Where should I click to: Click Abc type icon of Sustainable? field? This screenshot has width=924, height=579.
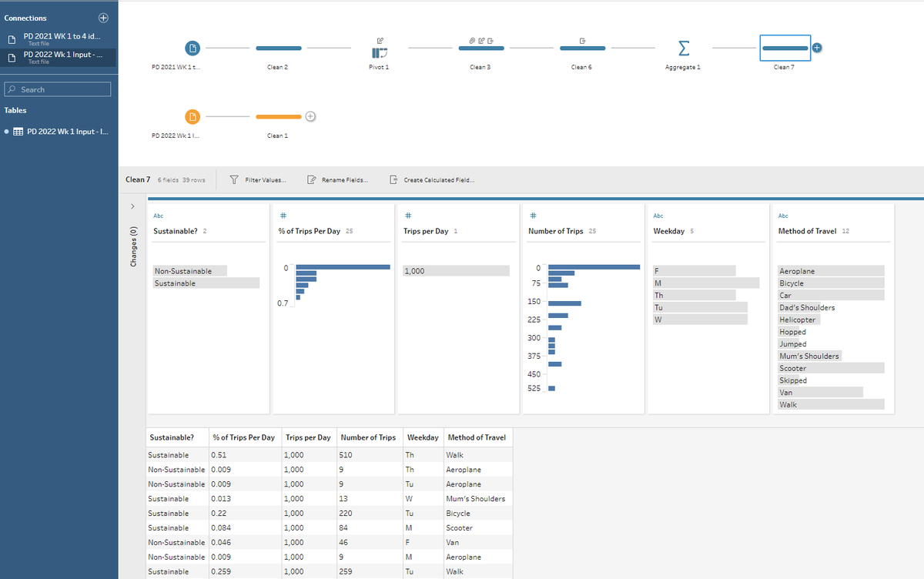pos(159,216)
